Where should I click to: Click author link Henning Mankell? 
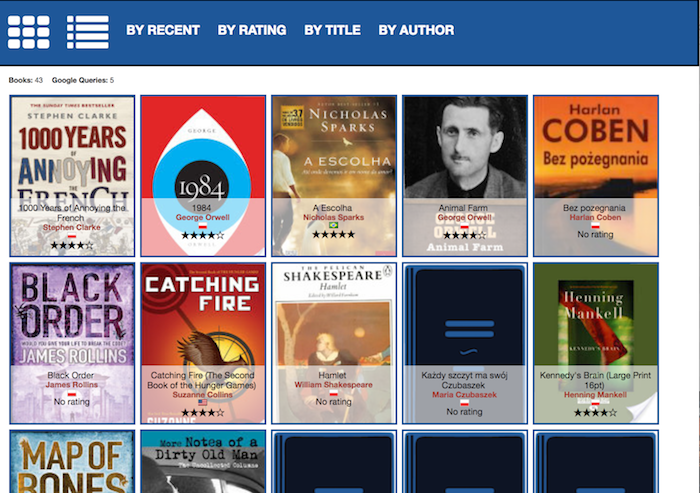tap(595, 395)
